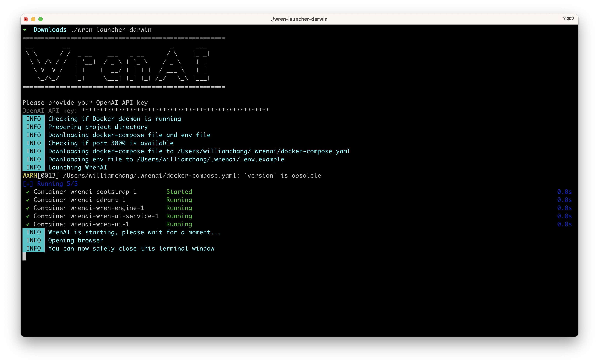Click INFO badge beside Preparing project directory
The image size is (599, 364).
click(x=34, y=127)
